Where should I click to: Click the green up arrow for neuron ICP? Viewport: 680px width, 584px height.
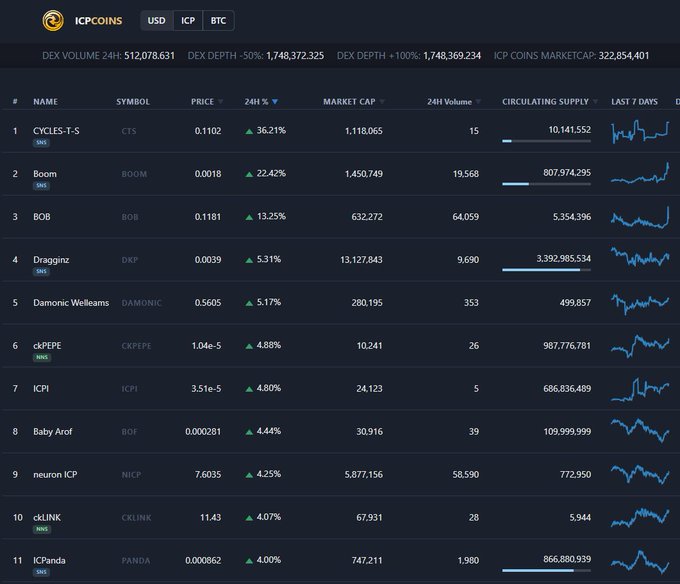pos(249,475)
